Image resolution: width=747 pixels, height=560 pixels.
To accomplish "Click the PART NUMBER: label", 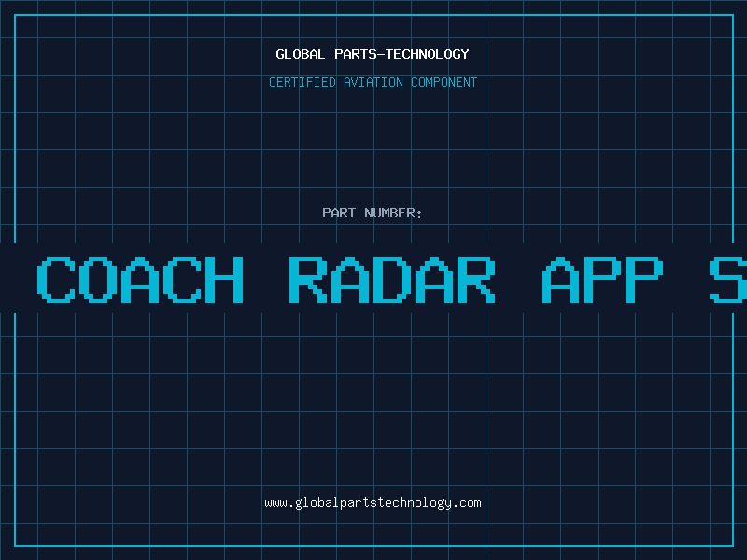I will pyautogui.click(x=373, y=213).
